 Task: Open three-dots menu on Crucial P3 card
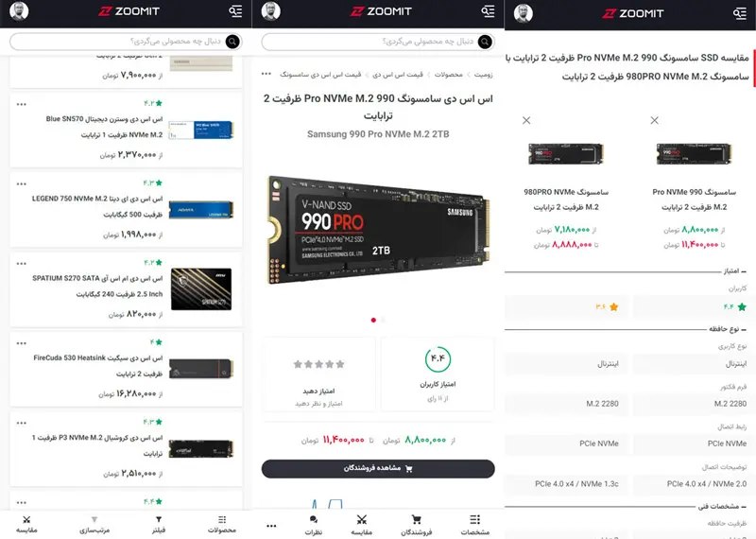[21, 423]
